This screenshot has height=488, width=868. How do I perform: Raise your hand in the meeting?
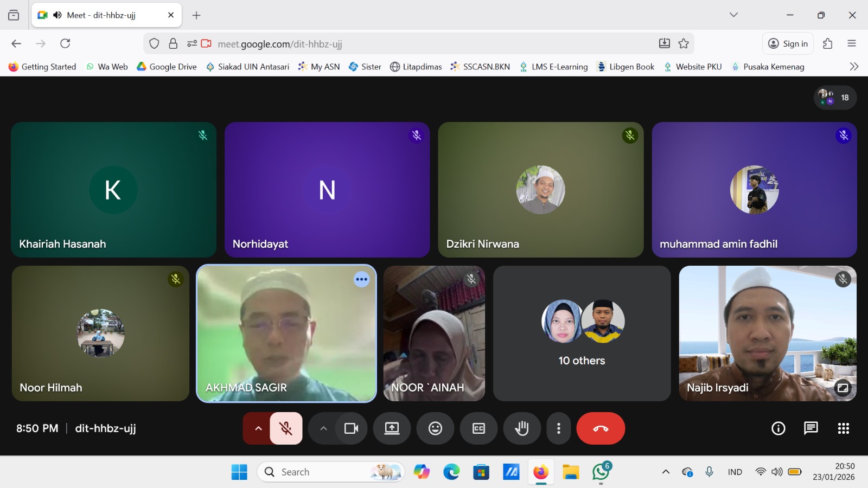(x=522, y=428)
